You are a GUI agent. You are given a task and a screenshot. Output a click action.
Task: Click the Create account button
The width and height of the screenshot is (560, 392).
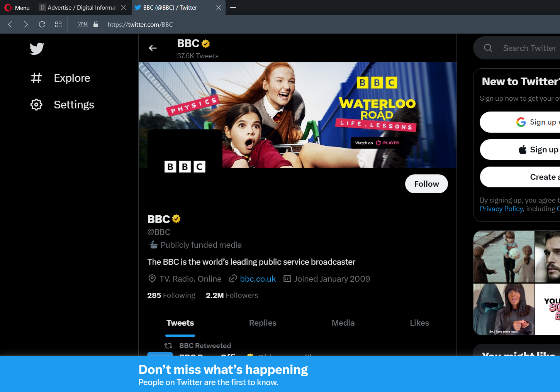(x=520, y=177)
